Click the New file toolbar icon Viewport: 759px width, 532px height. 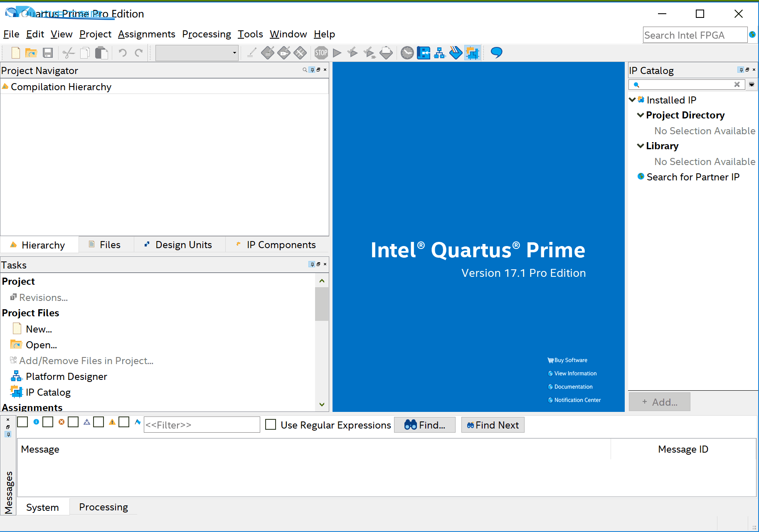(x=15, y=53)
